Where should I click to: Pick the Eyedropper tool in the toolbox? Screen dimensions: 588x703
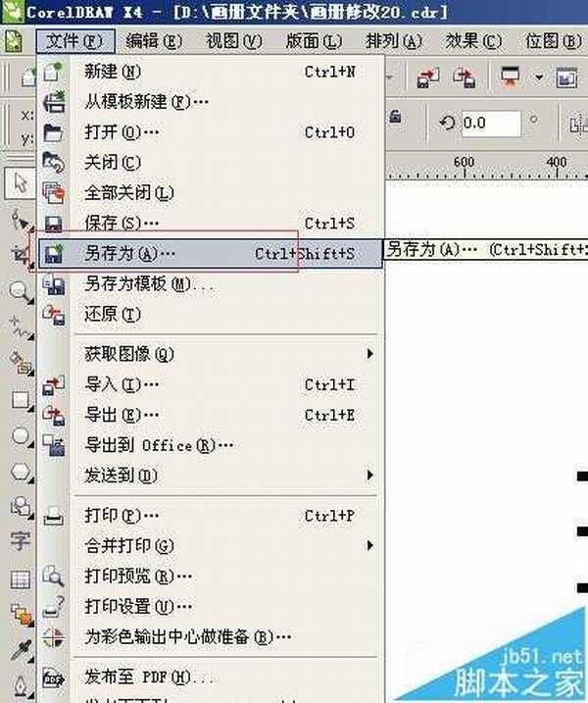(x=20, y=649)
